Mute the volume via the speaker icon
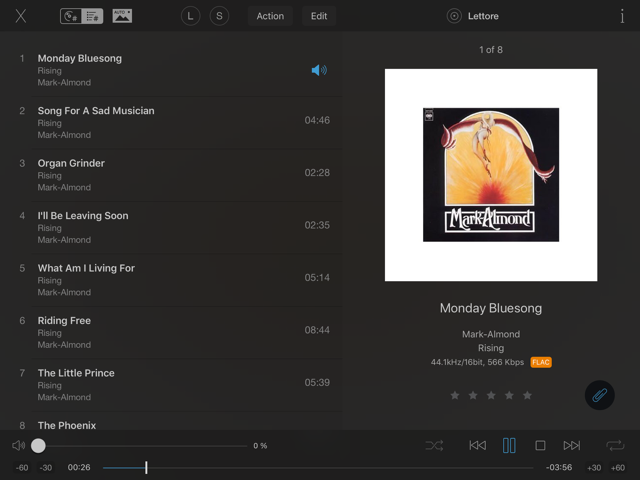The width and height of the screenshot is (640, 480). coord(18,445)
